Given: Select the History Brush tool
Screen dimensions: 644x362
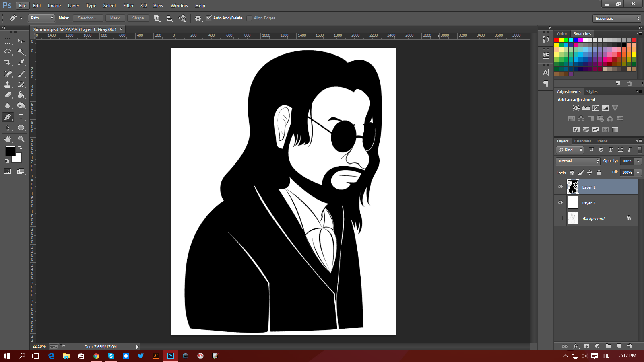Looking at the screenshot, I should pyautogui.click(x=21, y=84).
